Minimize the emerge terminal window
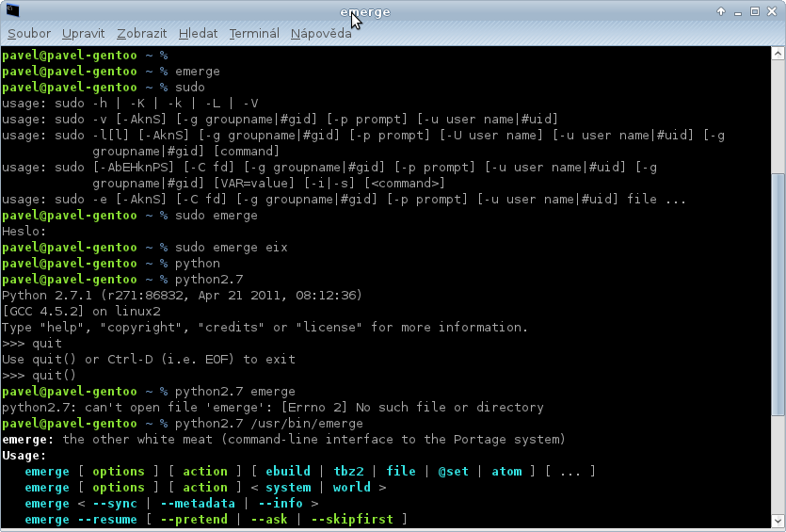Viewport: 786px width, 532px height. [737, 11]
